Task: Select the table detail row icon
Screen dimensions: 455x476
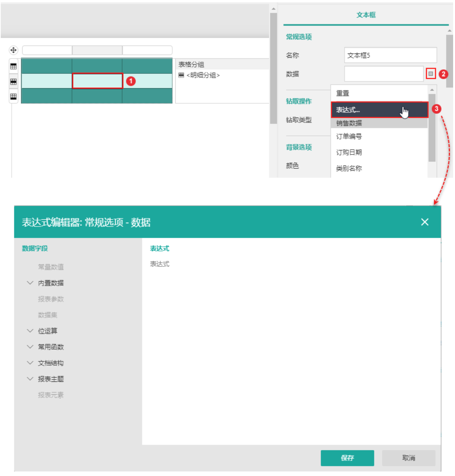Action: point(14,81)
